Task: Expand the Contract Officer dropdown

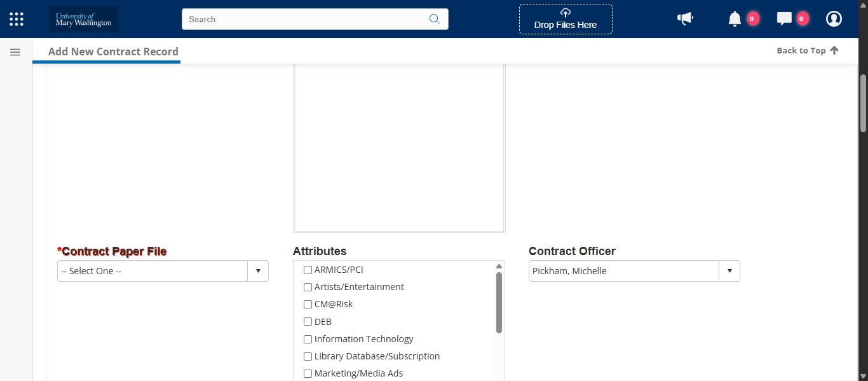Action: [x=729, y=270]
